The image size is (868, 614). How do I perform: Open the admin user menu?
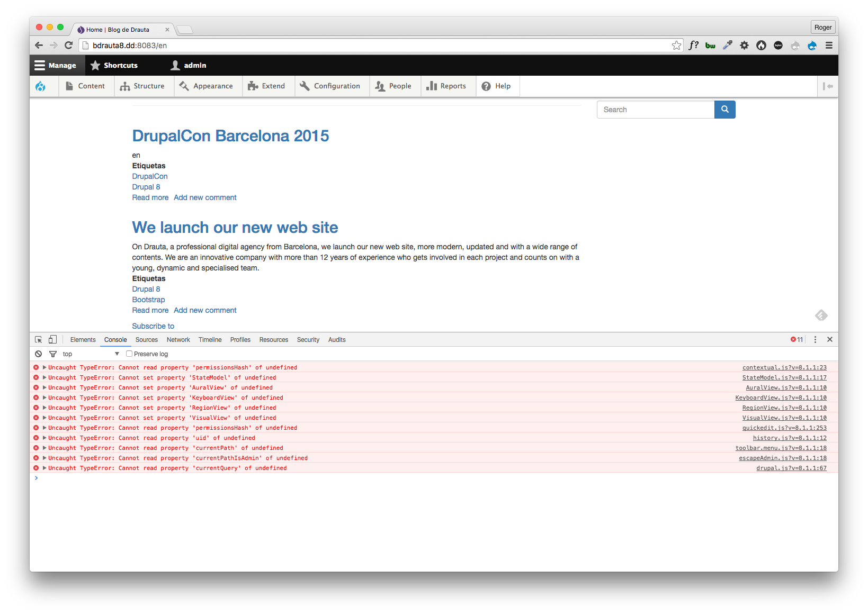tap(189, 66)
